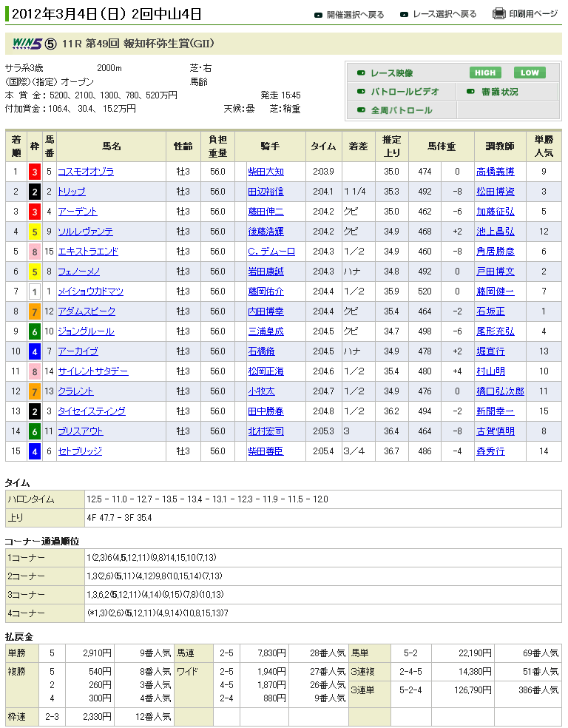568x728 pixels.
Task: Open jockey 三浦皇成 page
Action: [266, 331]
